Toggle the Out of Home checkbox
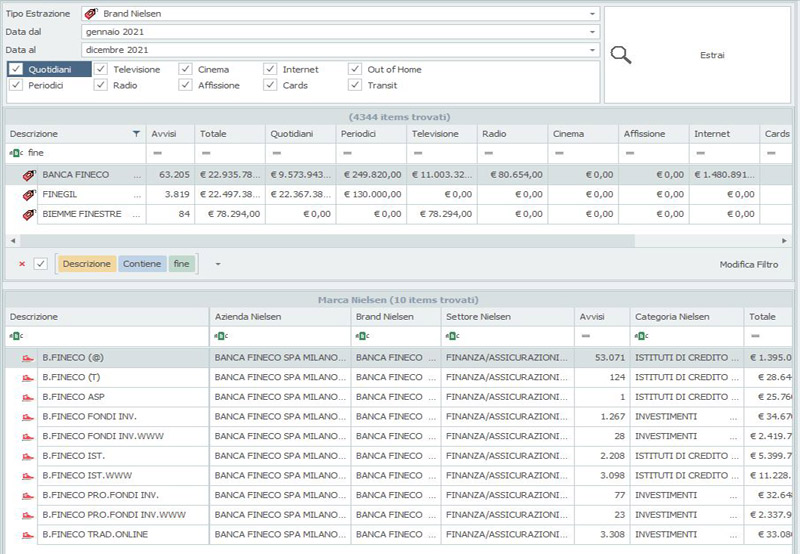The width and height of the screenshot is (800, 554). point(355,69)
